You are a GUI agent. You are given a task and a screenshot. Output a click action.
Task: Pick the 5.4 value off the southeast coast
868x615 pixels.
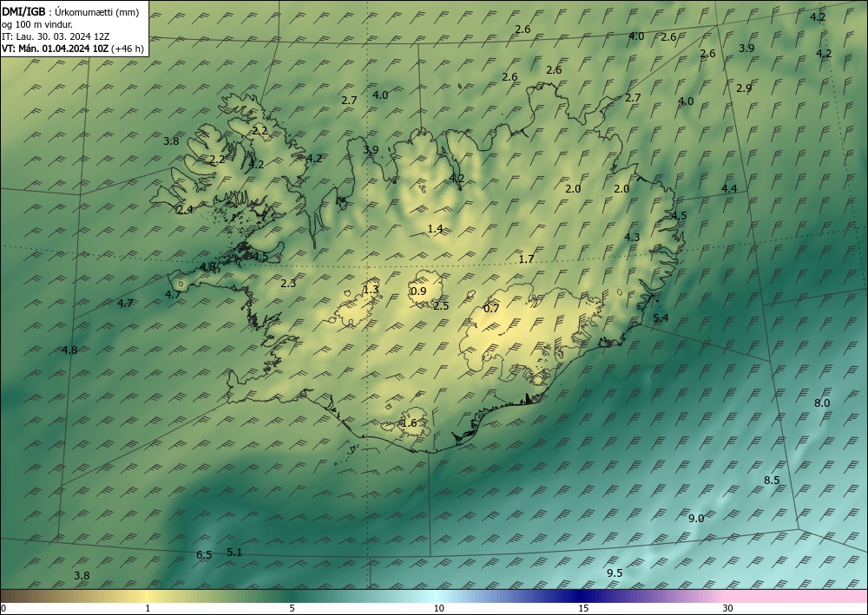click(x=661, y=317)
